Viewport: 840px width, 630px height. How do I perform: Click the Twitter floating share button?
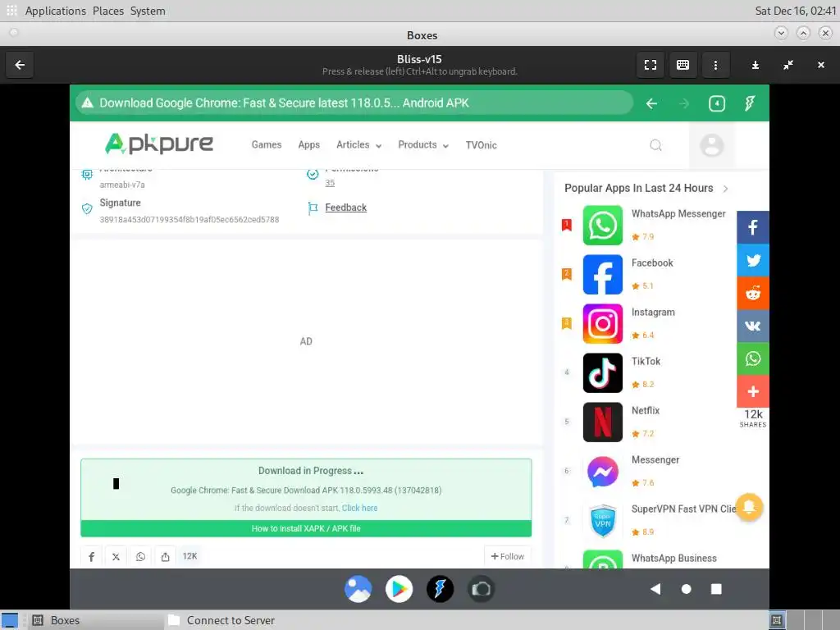pyautogui.click(x=753, y=260)
